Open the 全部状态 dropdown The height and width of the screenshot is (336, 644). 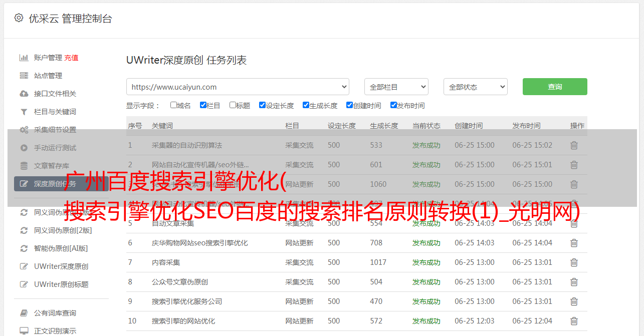(476, 87)
